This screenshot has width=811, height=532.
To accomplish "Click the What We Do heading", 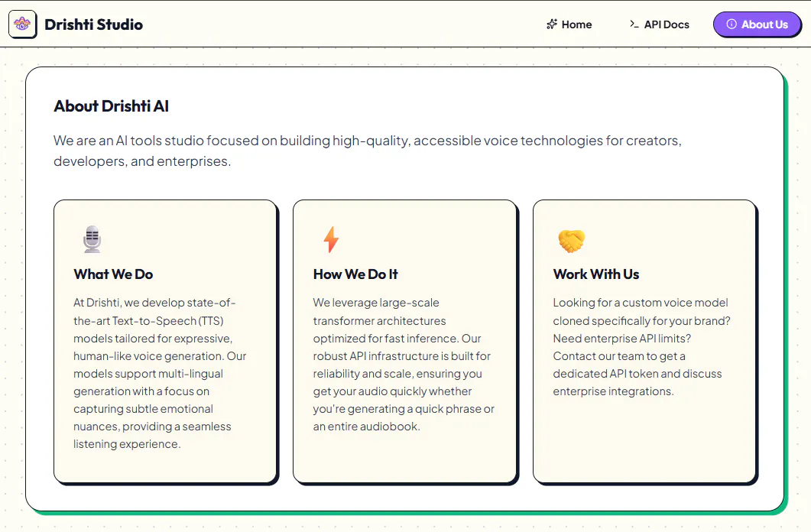I will click(x=113, y=274).
